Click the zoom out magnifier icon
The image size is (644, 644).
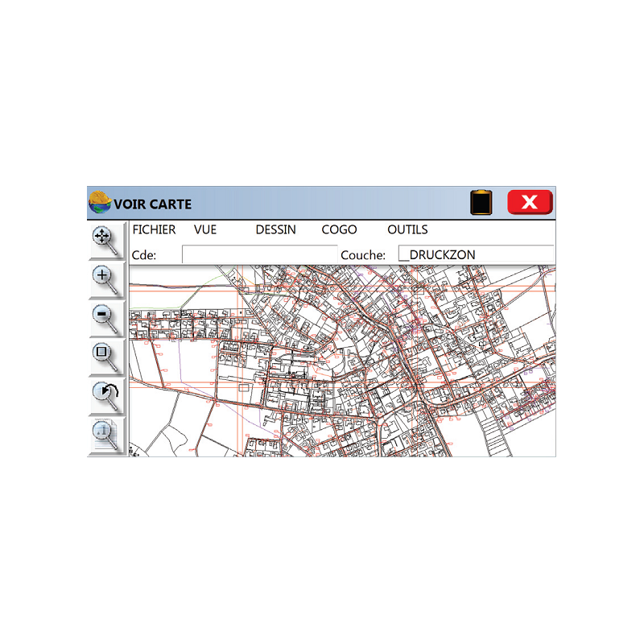(x=106, y=319)
